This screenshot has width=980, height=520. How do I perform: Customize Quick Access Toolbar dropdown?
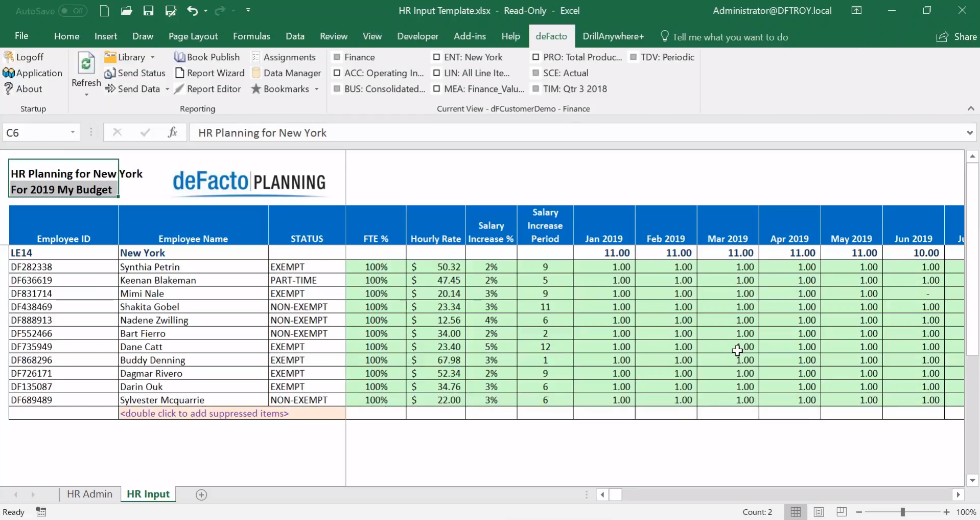[248, 11]
